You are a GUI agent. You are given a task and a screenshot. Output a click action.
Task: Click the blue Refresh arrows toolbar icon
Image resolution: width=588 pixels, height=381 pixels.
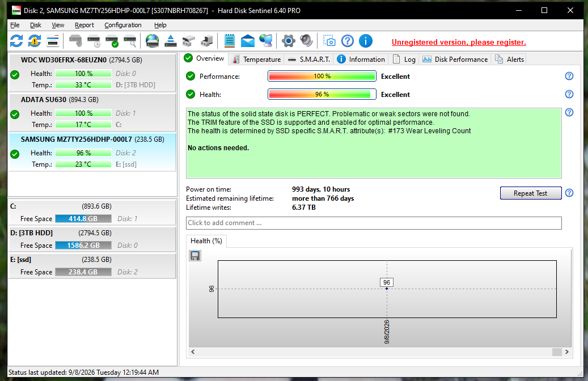(16, 41)
